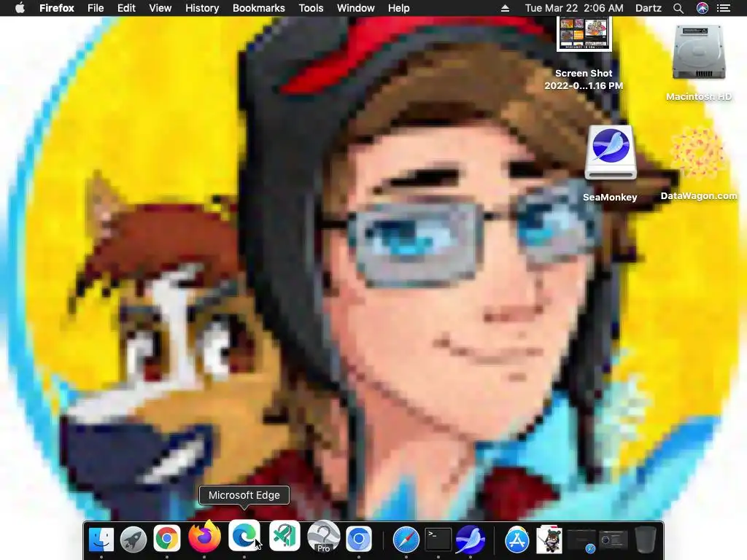Open the Tools menu

tap(311, 8)
